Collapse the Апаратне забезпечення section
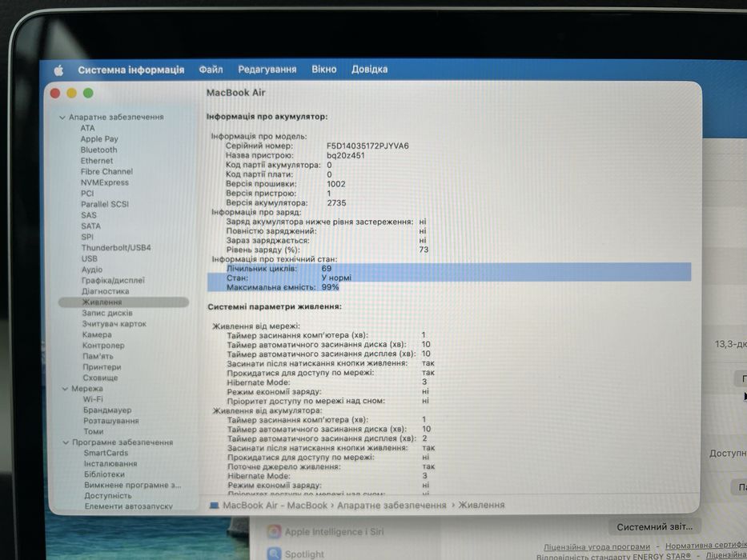Screen dimensions: 747x560 click(x=62, y=117)
